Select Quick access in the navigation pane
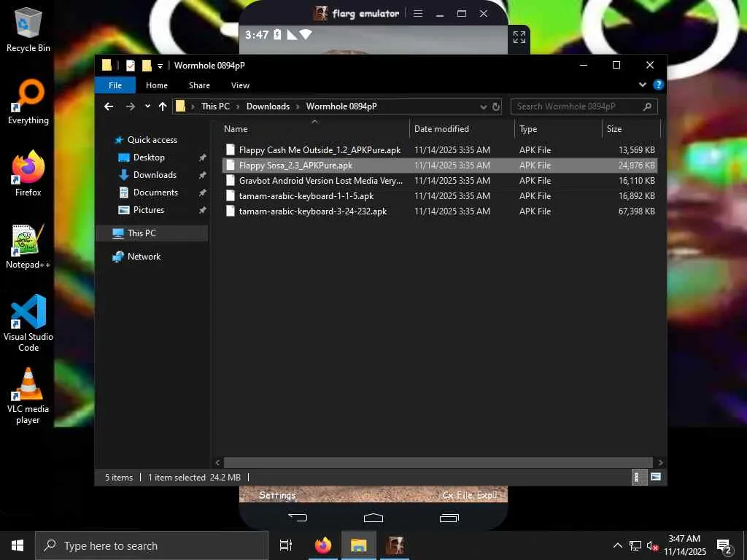 [152, 140]
